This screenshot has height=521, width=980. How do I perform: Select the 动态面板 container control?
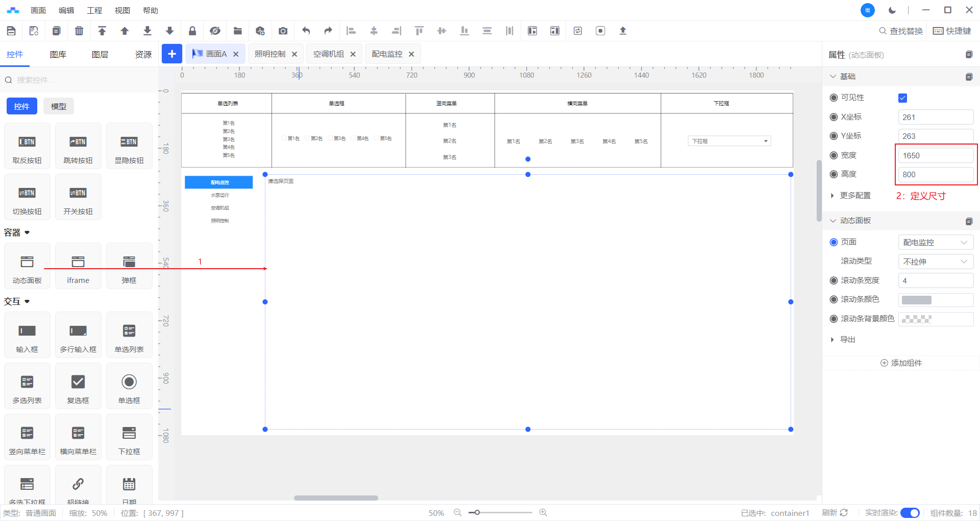[27, 267]
